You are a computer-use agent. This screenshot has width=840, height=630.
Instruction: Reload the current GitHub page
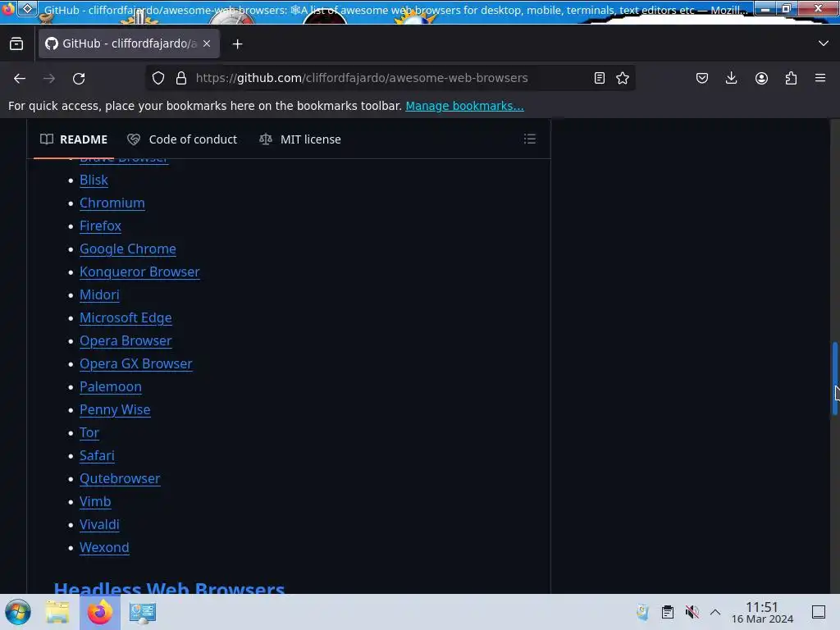(x=79, y=78)
